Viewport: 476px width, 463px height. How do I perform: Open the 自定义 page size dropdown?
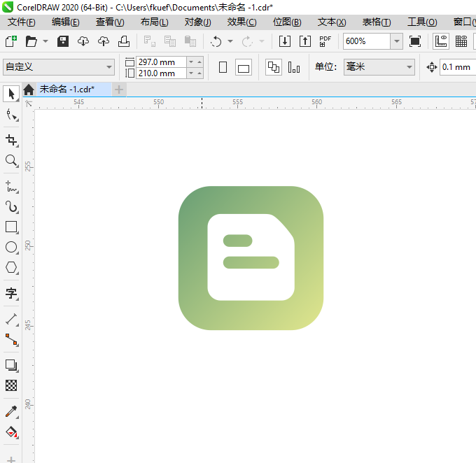[59, 67]
